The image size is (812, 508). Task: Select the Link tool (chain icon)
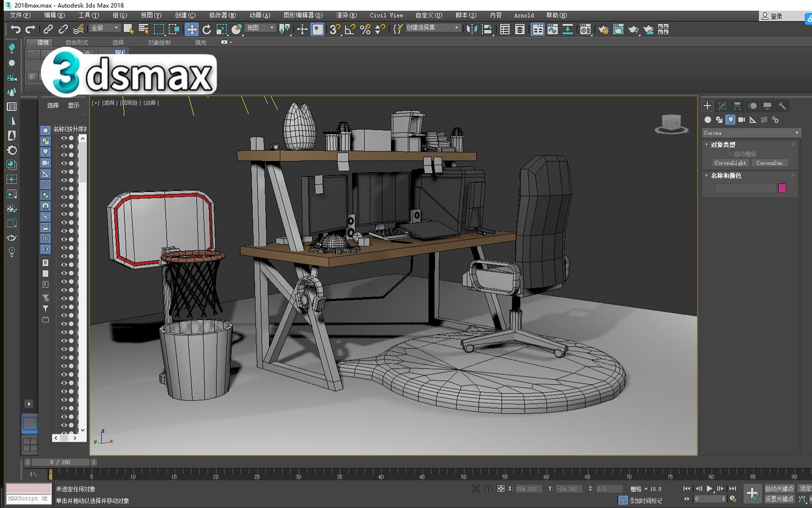48,29
